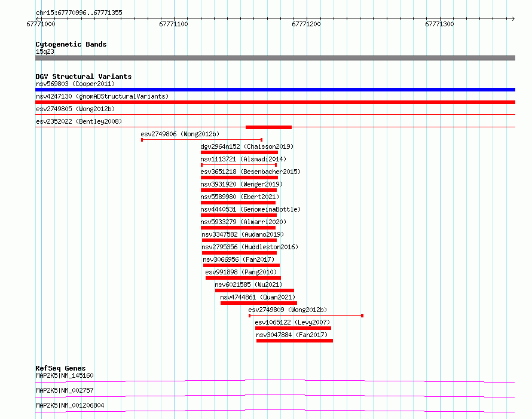
Task: Open nsv3347582 (Audano2019) variant label
Action: [243, 234]
